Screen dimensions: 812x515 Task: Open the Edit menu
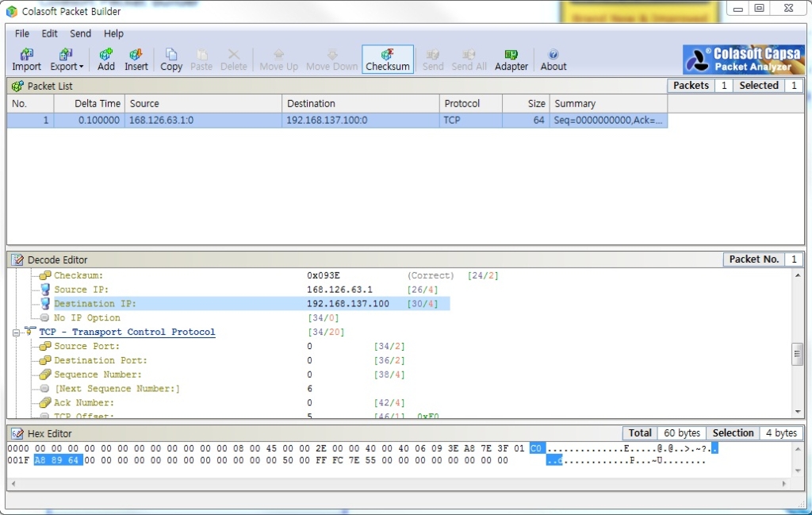(x=49, y=33)
